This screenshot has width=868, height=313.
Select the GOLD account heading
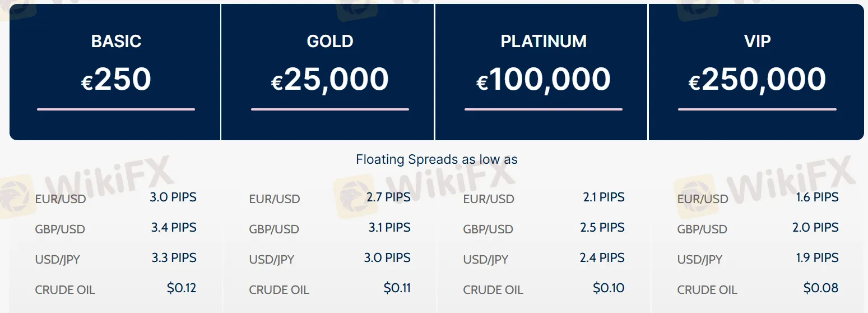coord(330,41)
